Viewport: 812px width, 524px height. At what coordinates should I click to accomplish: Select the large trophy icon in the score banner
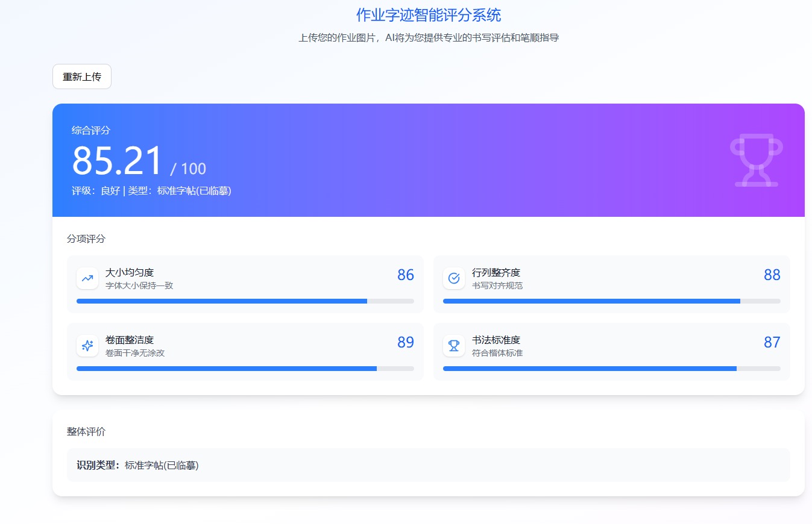[756, 160]
